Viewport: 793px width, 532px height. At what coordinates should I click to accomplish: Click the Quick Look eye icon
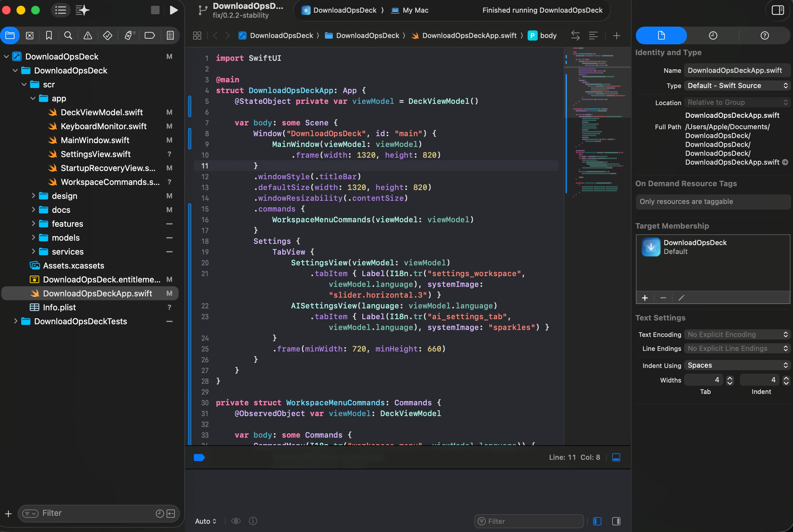pyautogui.click(x=236, y=521)
